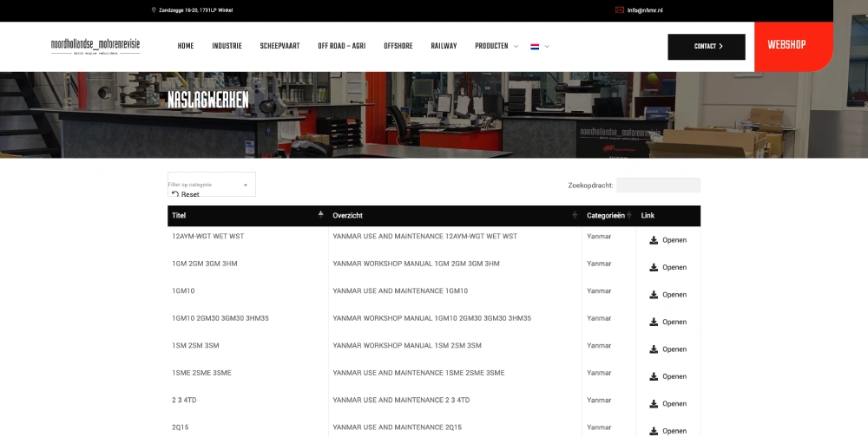The image size is (868, 437).
Task: Click the download icon for 2 3 4TD
Action: (654, 404)
